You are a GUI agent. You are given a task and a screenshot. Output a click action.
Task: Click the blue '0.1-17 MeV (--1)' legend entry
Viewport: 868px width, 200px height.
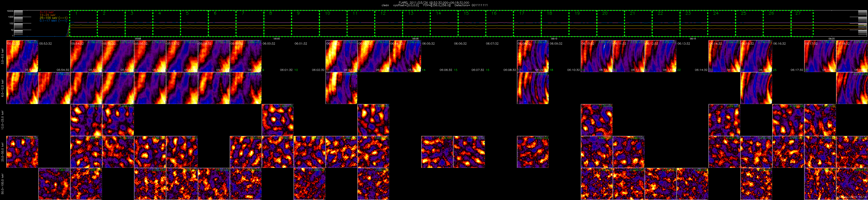[53, 21]
